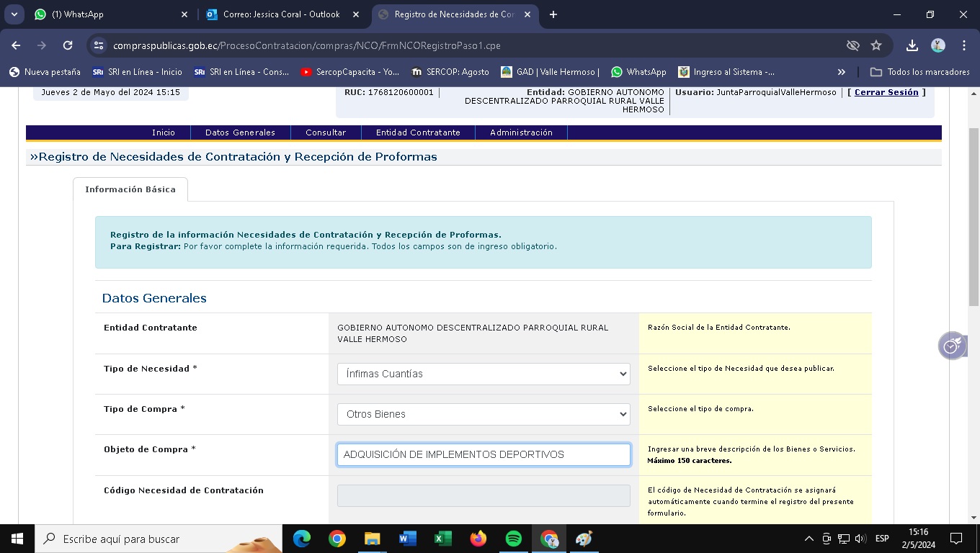Open the tab search dropdown arrow
980x553 pixels.
[x=14, y=14]
